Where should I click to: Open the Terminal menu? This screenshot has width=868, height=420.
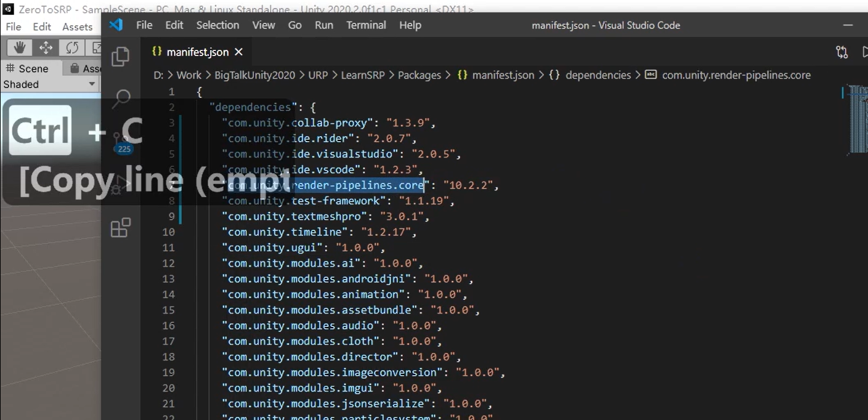pos(366,25)
